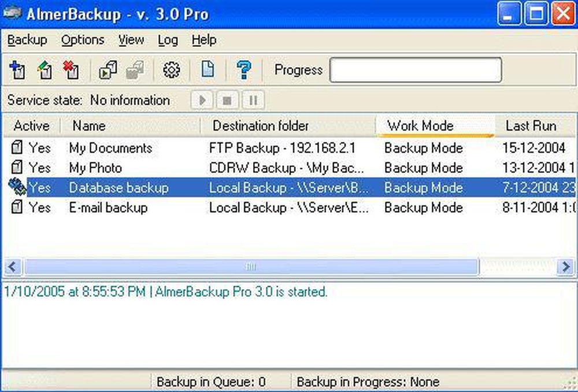578x392 pixels.
Task: Click the Progress bar field
Action: 415,69
